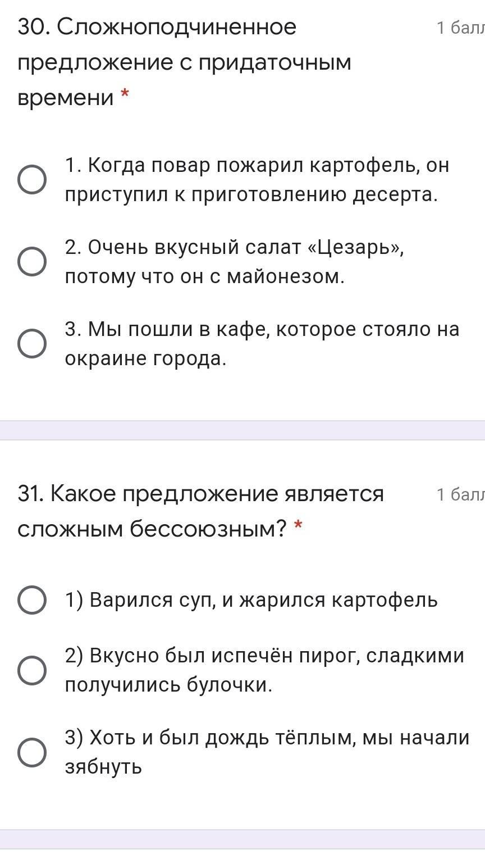The image size is (485, 868).
Task: Pick the radio beside «Вкусно был испечён пирог»
Action: click(x=32, y=670)
